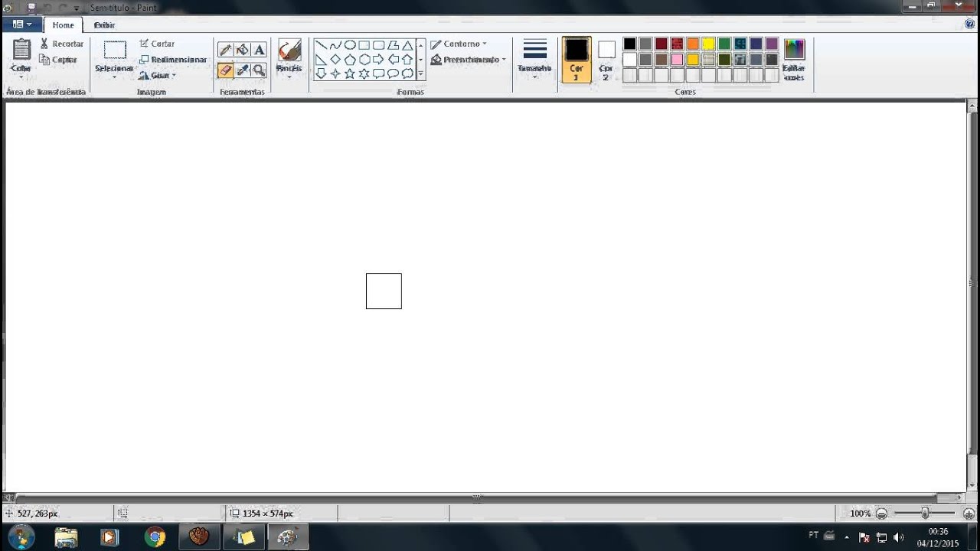Choose the Right triangle shape

tap(321, 60)
